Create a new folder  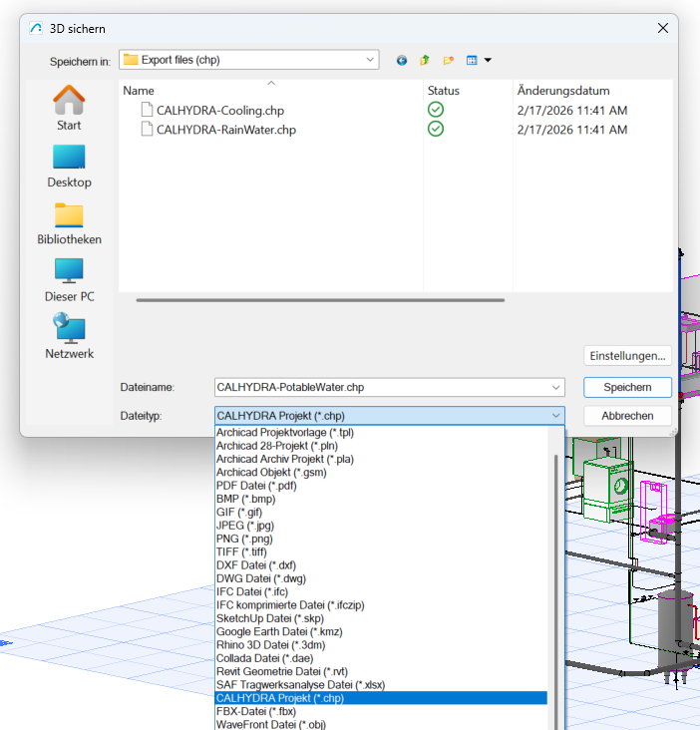click(449, 60)
